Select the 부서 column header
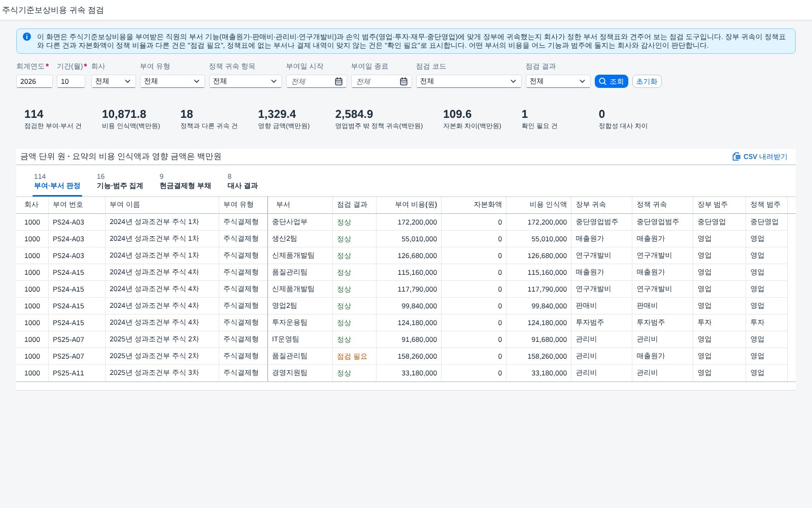Screen dimensions: 812x508 click(300, 205)
